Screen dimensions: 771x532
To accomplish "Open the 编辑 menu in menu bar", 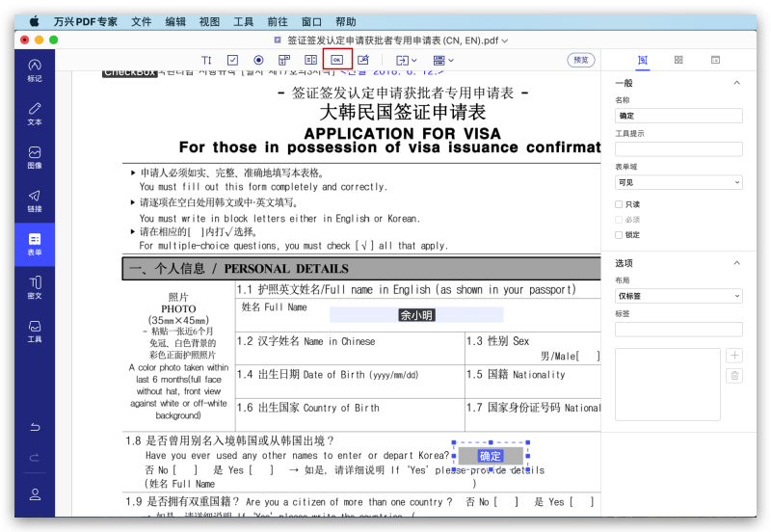I will [175, 21].
